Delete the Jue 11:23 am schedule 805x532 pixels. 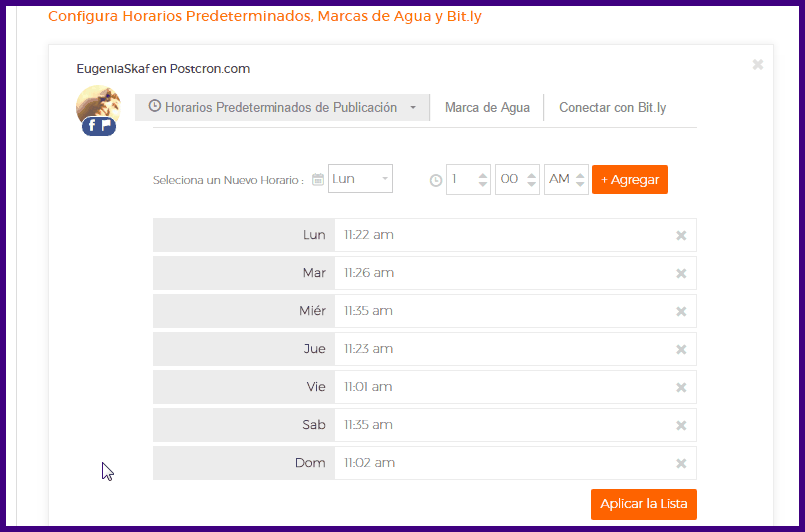pyautogui.click(x=681, y=350)
